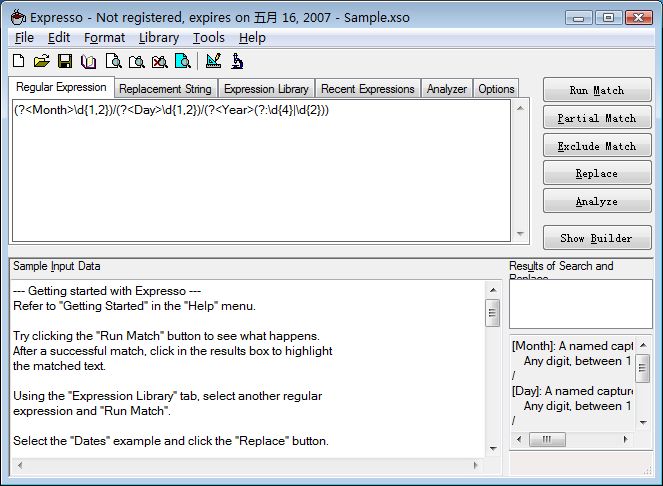Click analysis tree scroll up arrow
This screenshot has height=486, width=663.
click(643, 345)
